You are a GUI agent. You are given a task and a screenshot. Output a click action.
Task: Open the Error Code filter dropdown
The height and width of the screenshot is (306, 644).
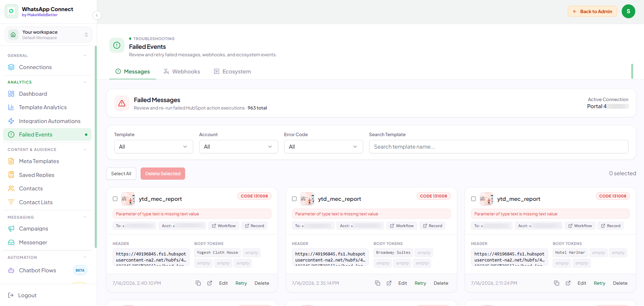(x=324, y=147)
